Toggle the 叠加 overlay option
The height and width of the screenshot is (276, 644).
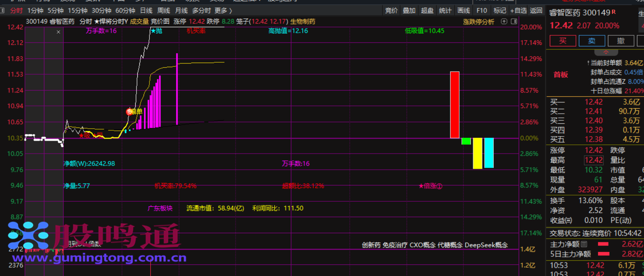point(409,11)
